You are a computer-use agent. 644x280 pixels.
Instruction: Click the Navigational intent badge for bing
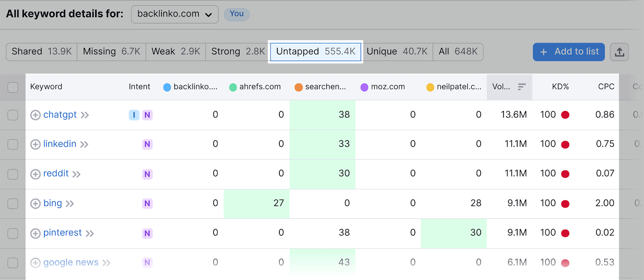tap(147, 204)
